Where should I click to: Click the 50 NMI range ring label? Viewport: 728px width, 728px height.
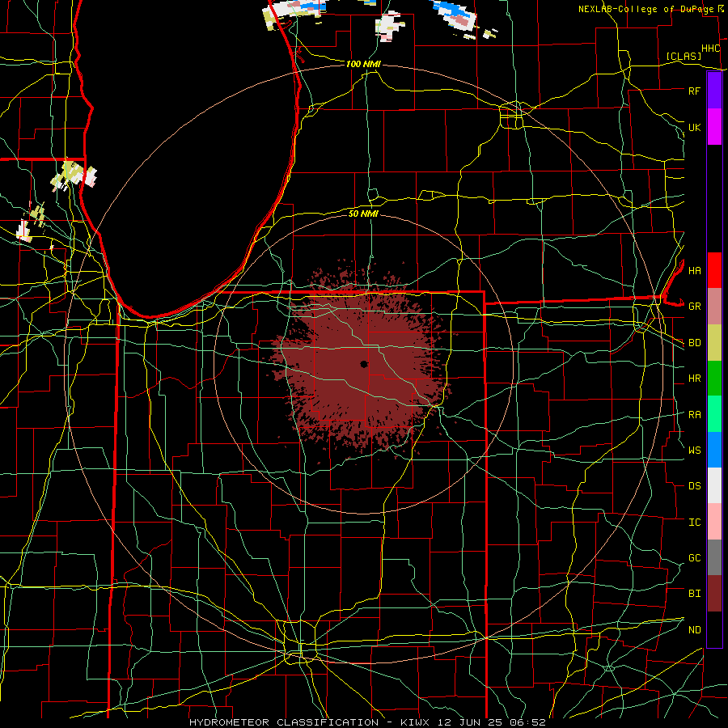363,214
